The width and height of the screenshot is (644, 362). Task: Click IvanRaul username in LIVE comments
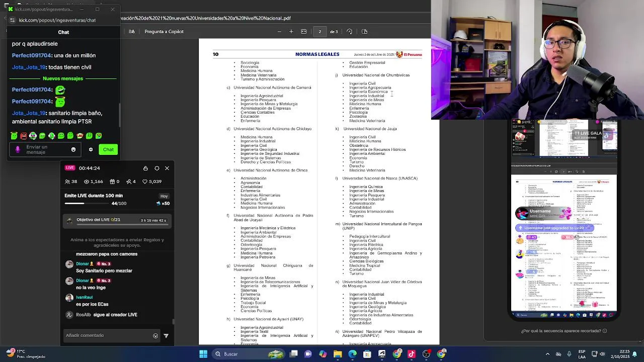click(85, 297)
